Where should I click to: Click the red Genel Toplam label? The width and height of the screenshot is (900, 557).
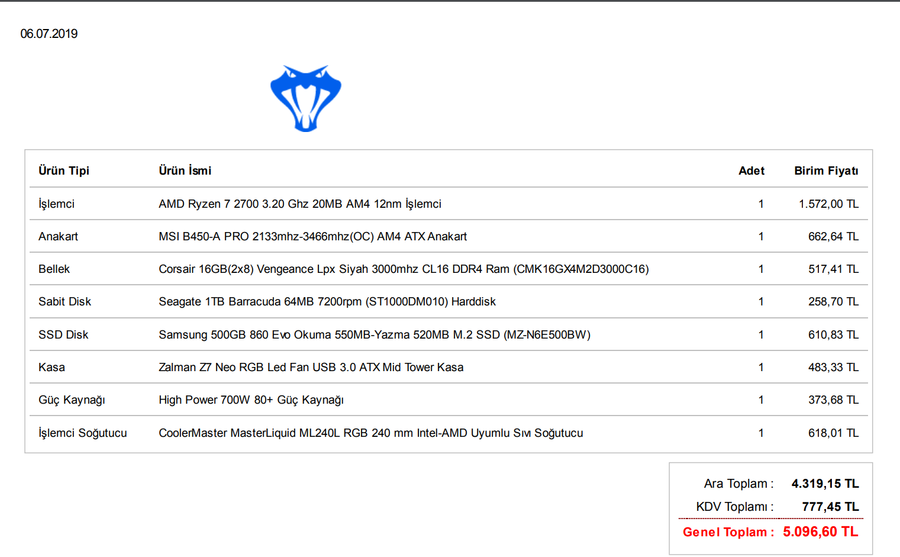point(728,532)
